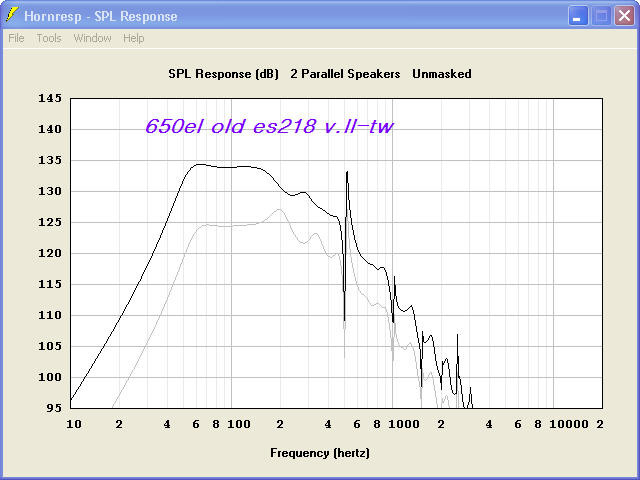
Task: Click the 100 dB axis label
Action: [x=50, y=378]
